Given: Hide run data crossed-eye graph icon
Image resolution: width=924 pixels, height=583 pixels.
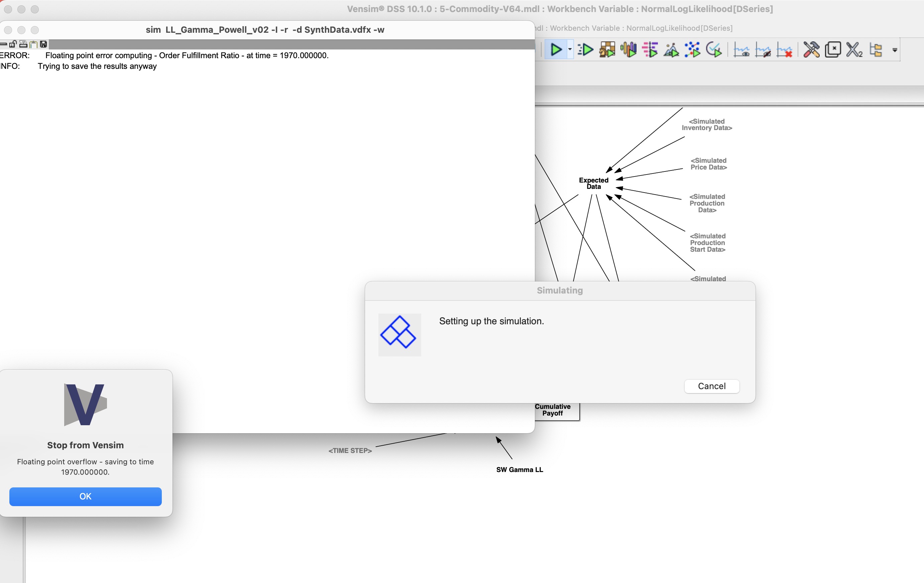Looking at the screenshot, I should click(763, 50).
